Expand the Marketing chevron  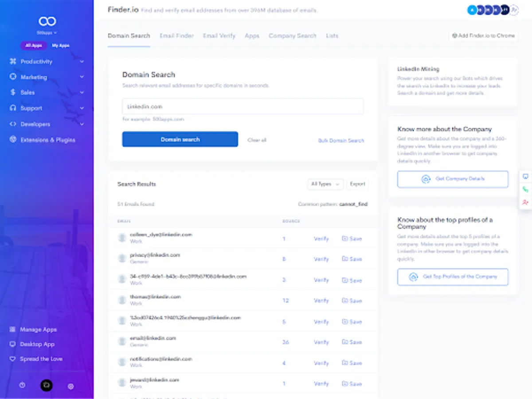click(82, 77)
